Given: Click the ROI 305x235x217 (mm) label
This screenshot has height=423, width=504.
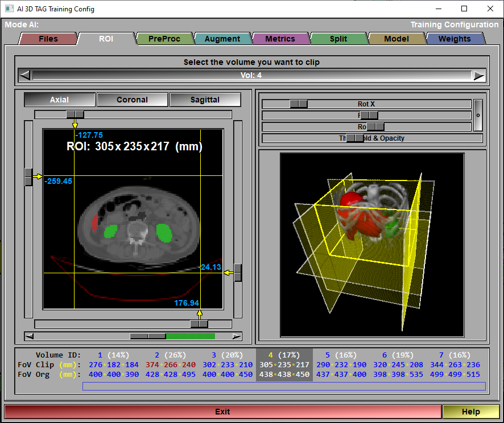Looking at the screenshot, I should pos(134,146).
